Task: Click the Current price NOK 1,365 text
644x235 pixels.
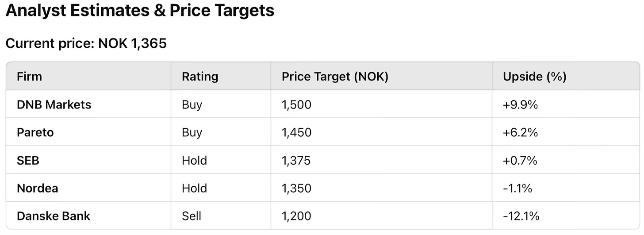Action: click(x=86, y=44)
